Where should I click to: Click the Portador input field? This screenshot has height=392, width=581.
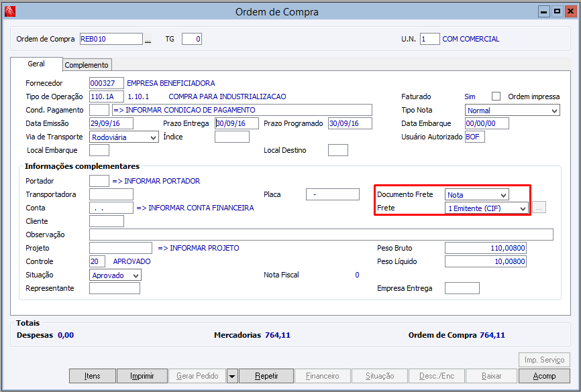(99, 181)
